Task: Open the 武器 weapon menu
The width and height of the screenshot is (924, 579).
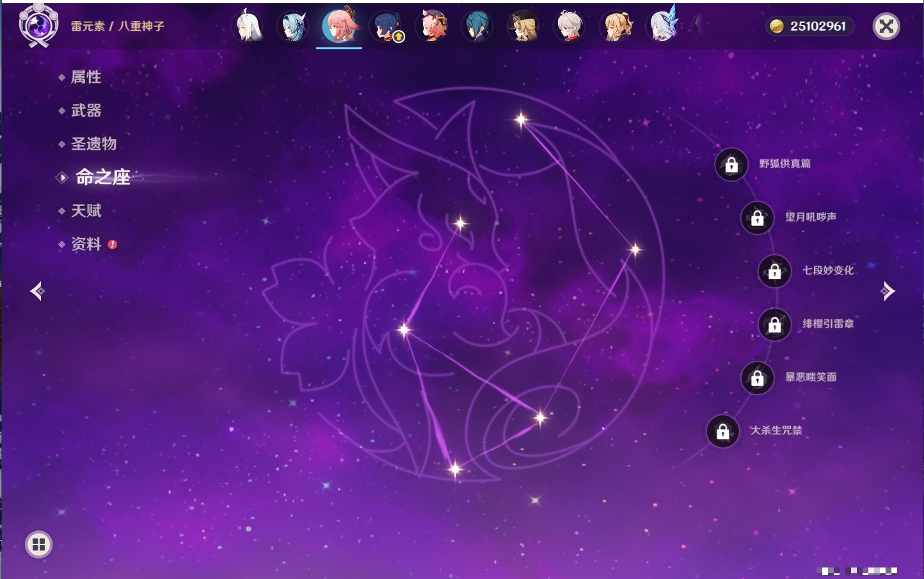Action: pos(86,111)
